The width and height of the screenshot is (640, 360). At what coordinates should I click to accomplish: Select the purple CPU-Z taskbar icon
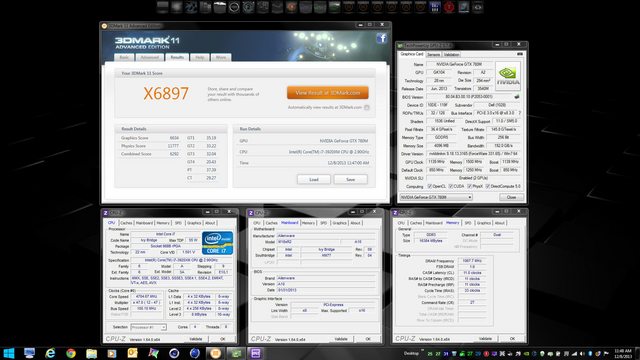click(256, 353)
